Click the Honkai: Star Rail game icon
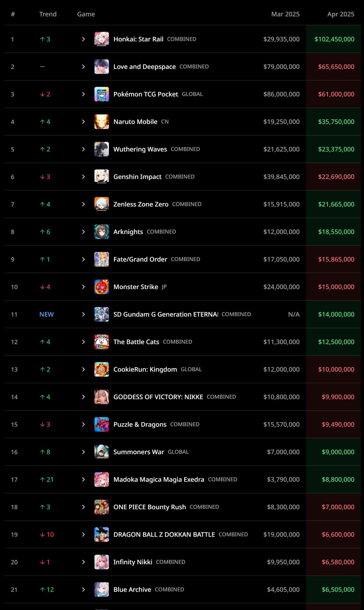Image resolution: width=364 pixels, height=610 pixels. (102, 39)
